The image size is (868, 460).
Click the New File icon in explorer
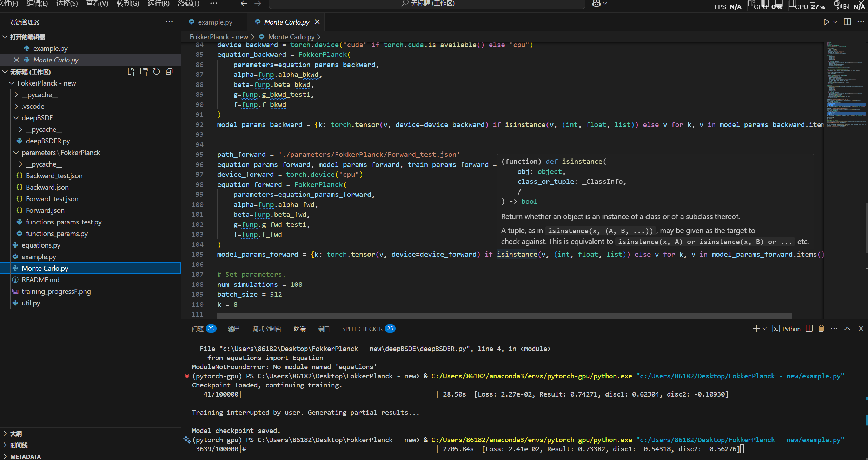click(131, 72)
